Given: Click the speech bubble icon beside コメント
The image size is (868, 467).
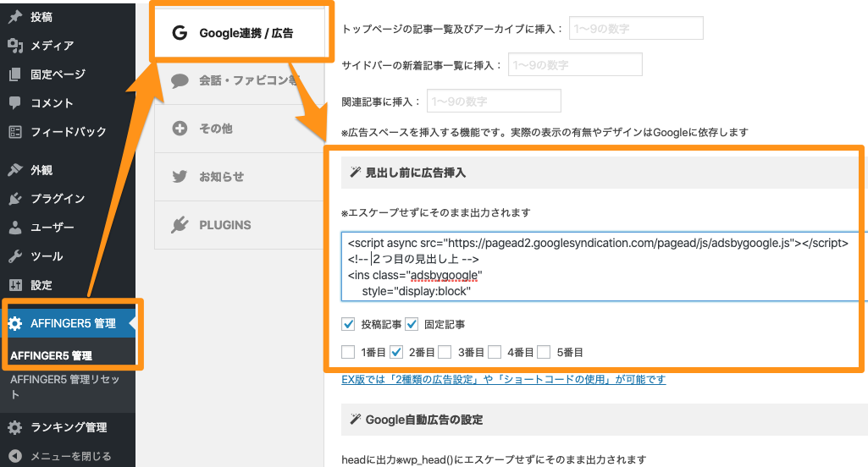Looking at the screenshot, I should point(15,103).
